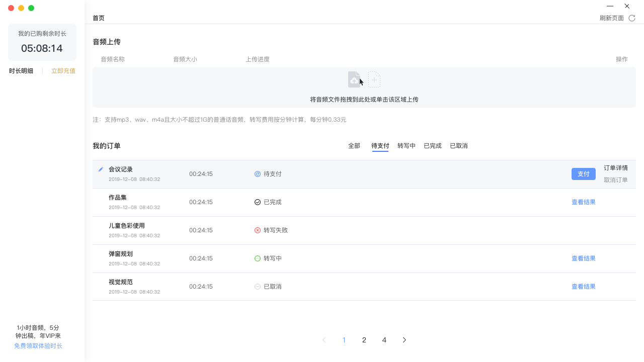This screenshot has height=362, width=644.
Task: Click the add file plus icon
Action: [x=374, y=79]
